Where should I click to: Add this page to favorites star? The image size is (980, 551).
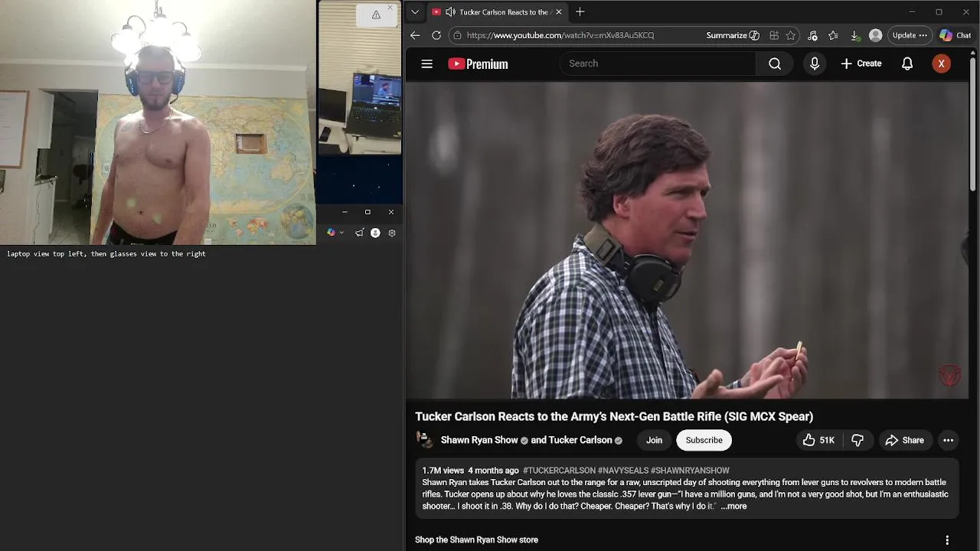point(791,35)
